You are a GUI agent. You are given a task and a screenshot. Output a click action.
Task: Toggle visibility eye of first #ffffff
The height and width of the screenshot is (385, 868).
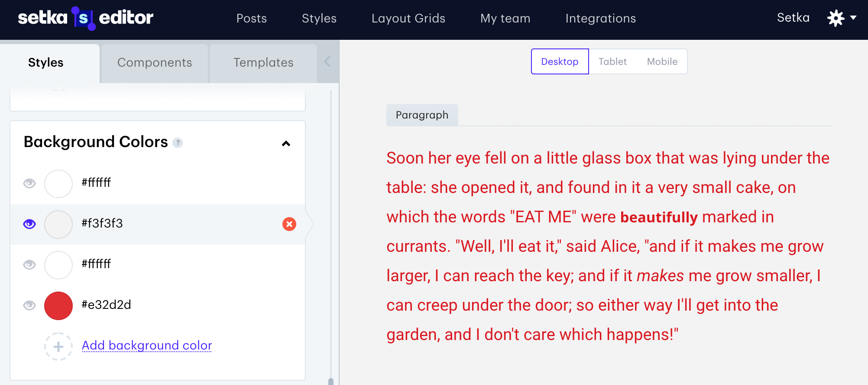pyautogui.click(x=29, y=183)
